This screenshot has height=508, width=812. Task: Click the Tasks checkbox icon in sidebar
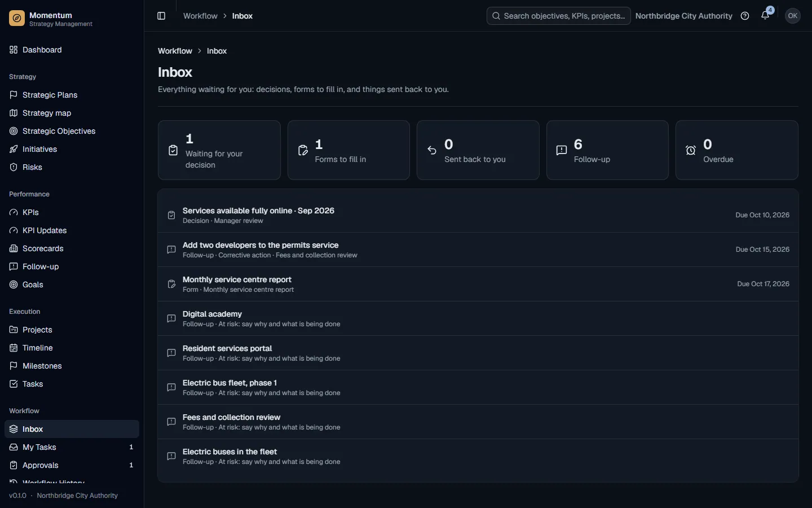coord(14,384)
